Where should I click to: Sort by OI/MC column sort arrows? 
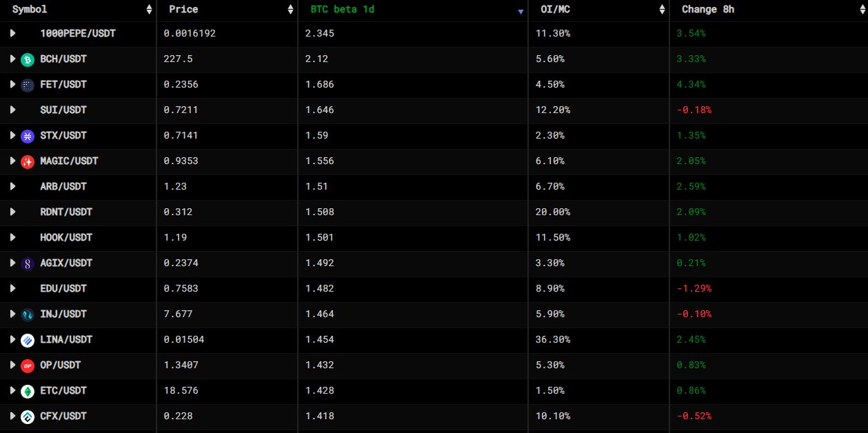662,10
